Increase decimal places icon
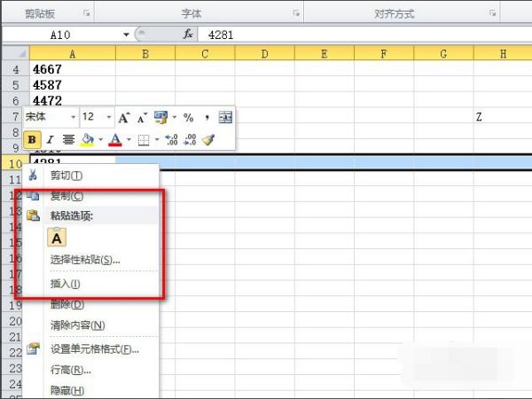 click(x=171, y=139)
